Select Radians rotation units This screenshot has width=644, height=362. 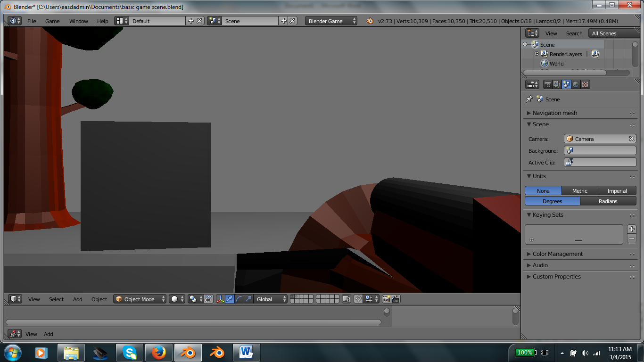pyautogui.click(x=608, y=201)
